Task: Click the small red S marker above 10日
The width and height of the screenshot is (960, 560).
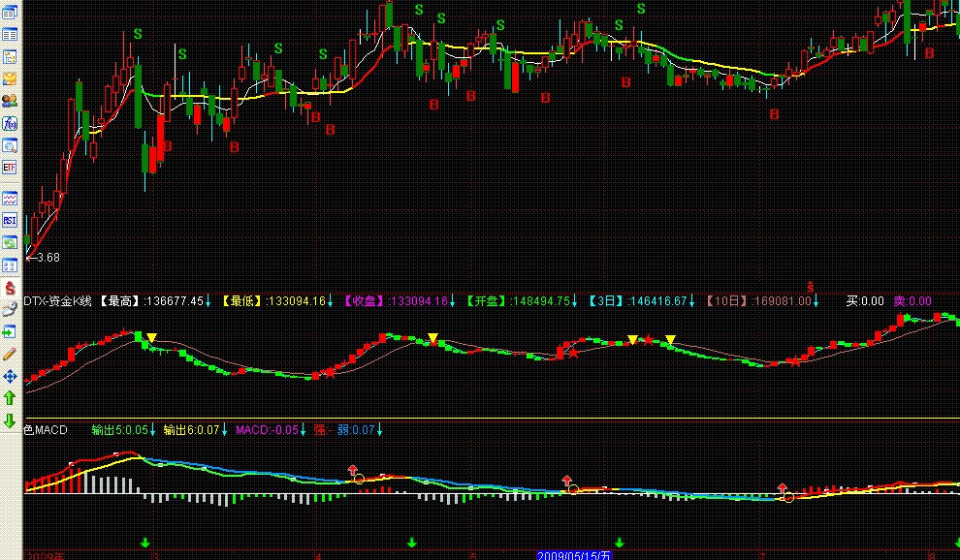Action: [810, 287]
